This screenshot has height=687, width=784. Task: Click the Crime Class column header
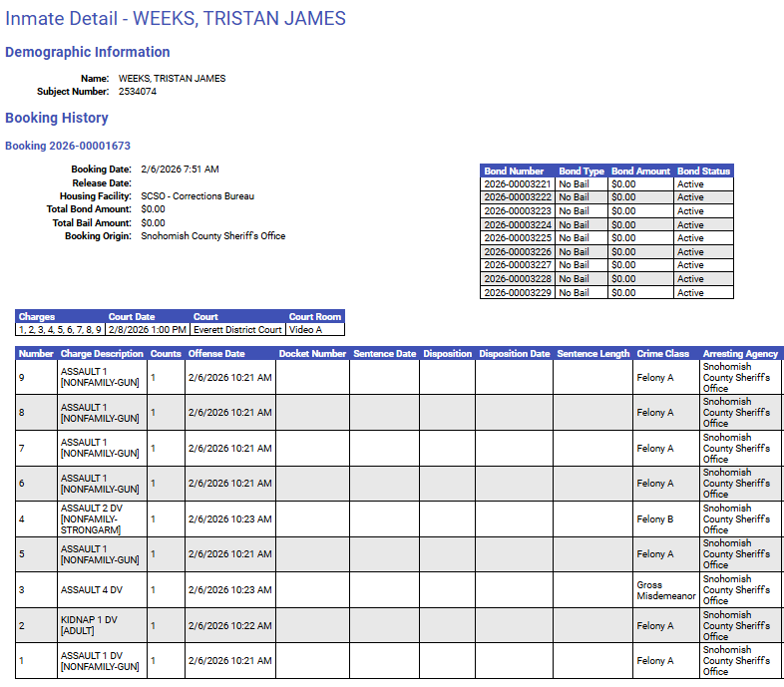(x=663, y=353)
